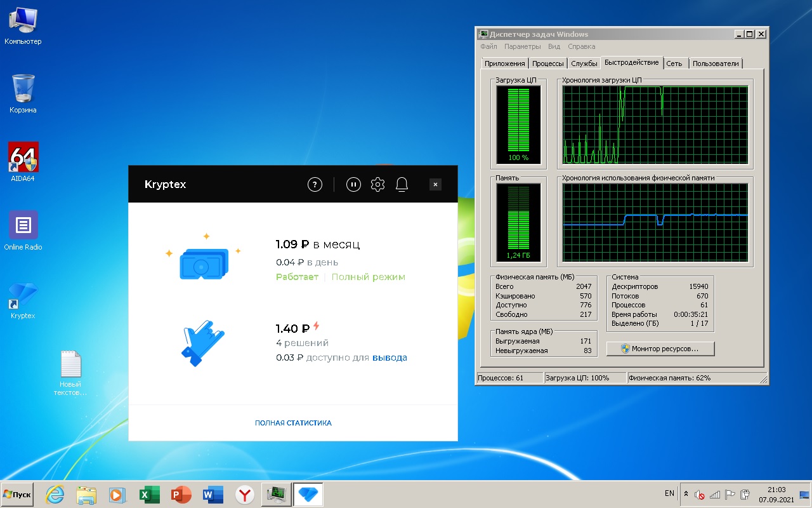Open Windows Explorer folder on taskbar

(x=86, y=494)
